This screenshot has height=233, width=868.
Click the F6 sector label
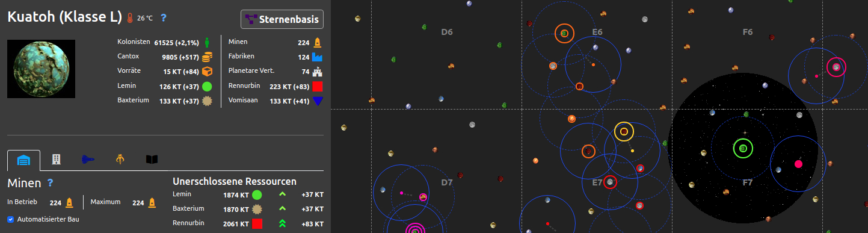748,32
